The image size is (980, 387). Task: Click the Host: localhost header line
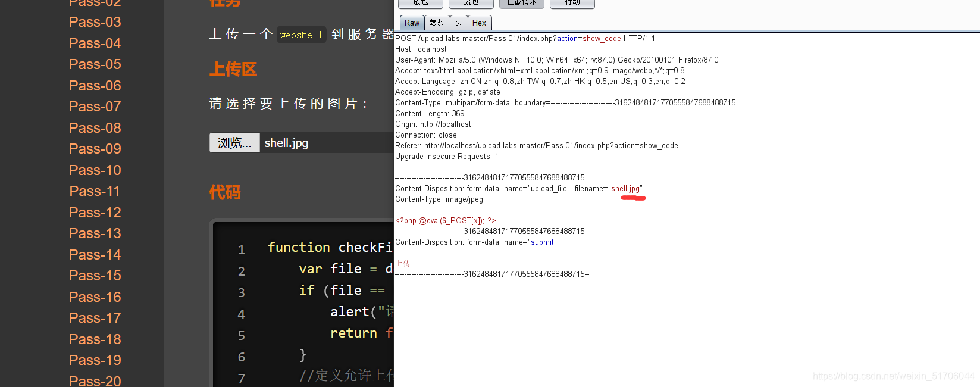pyautogui.click(x=421, y=49)
